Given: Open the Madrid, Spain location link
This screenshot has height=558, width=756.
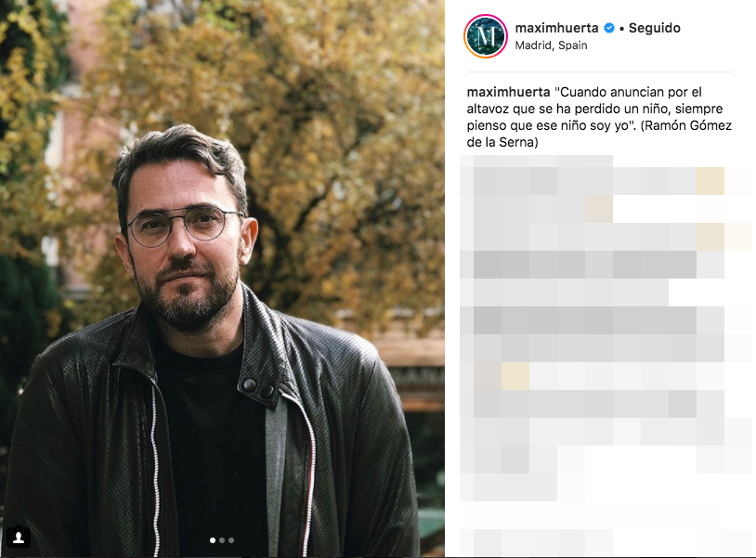Looking at the screenshot, I should pos(551,45).
